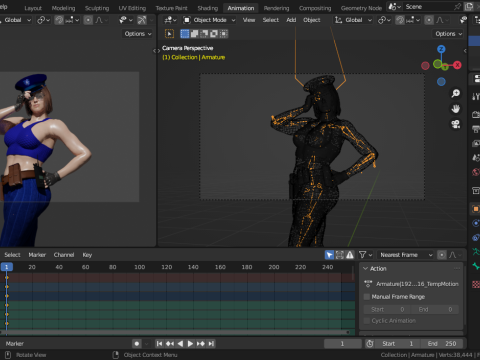Open the Armature data properties tab icon
The image size is (480, 360).
click(476, 252)
